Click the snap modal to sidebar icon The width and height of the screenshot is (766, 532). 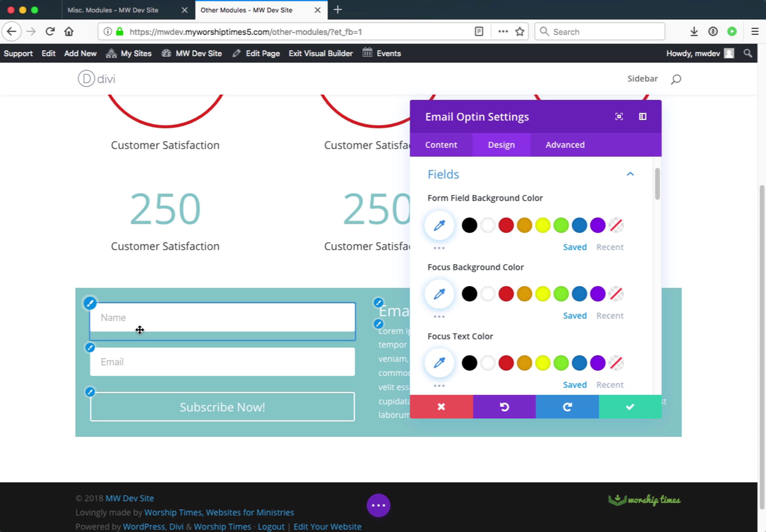coord(642,117)
